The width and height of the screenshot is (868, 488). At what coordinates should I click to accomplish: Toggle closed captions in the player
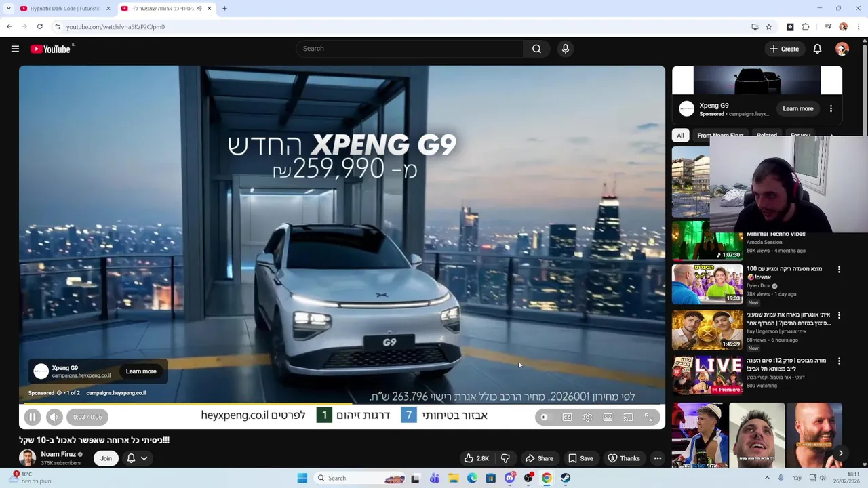[x=567, y=417]
